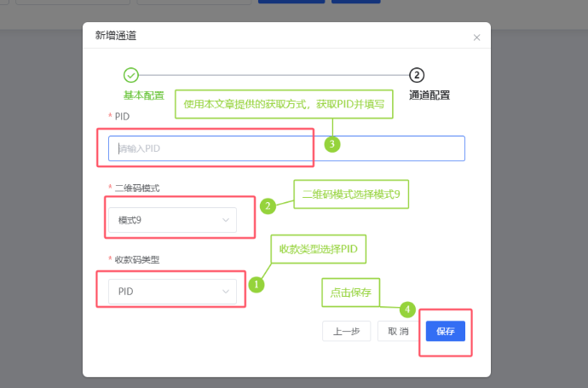Viewport: 588px width, 388px height.
Task: Click the 点击保存 callout box
Action: coord(350,292)
